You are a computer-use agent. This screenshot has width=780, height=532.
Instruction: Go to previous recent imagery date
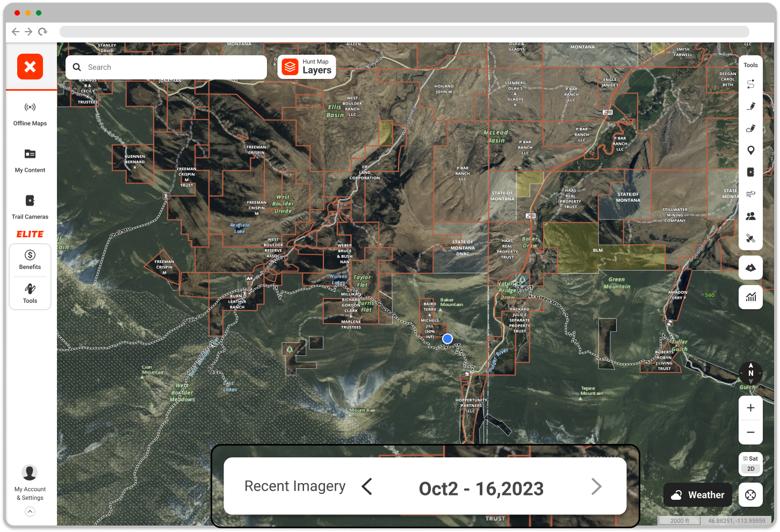367,487
